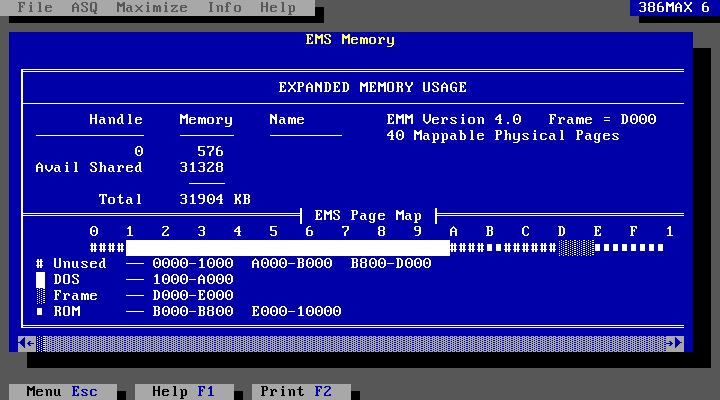Click the Help F1 button
This screenshot has width=720, height=400.
184,391
